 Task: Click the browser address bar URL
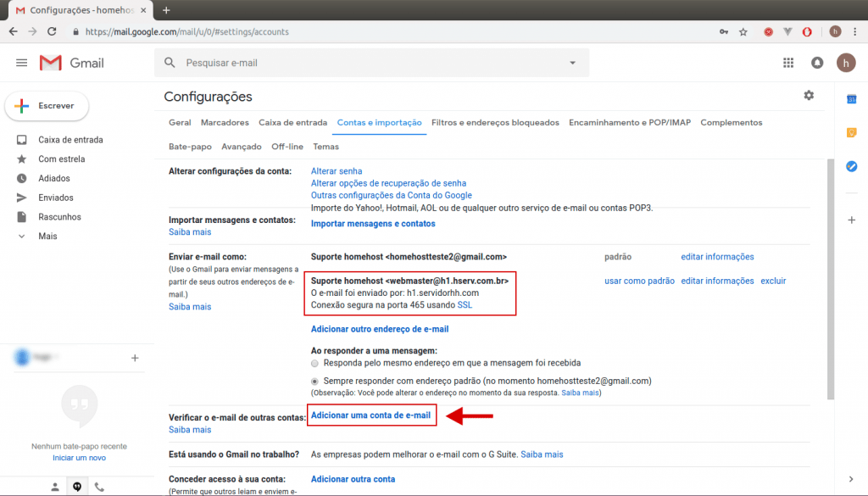pos(187,31)
